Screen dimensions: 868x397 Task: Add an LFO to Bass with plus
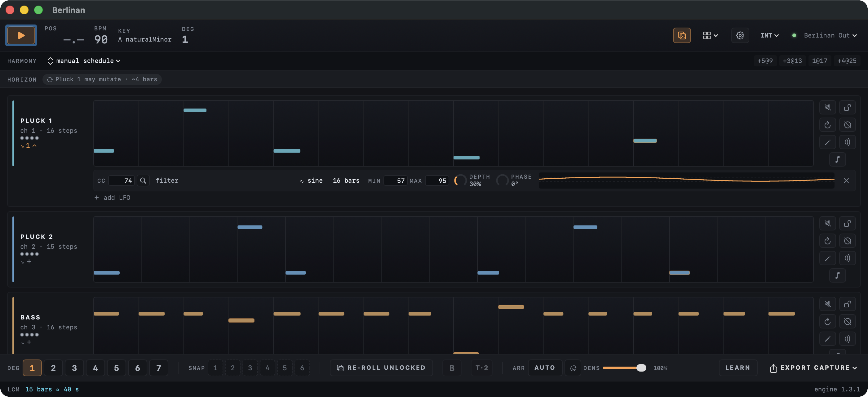pyautogui.click(x=26, y=342)
